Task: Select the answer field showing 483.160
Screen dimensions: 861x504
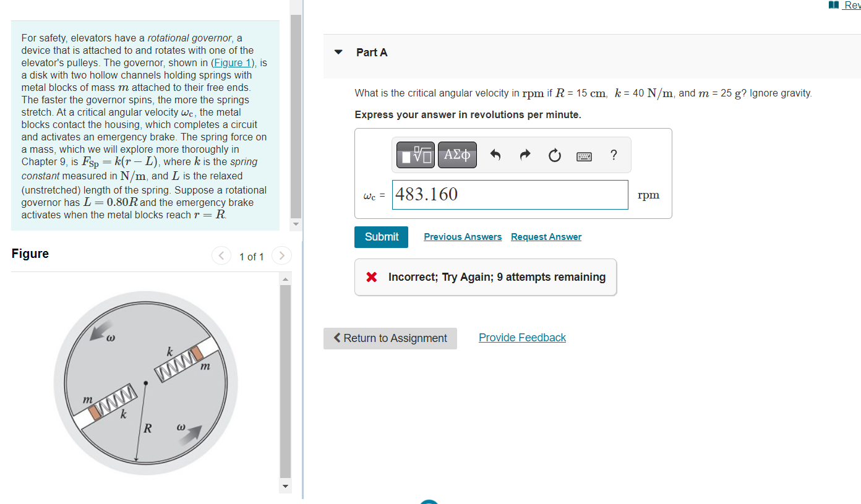Action: click(510, 195)
